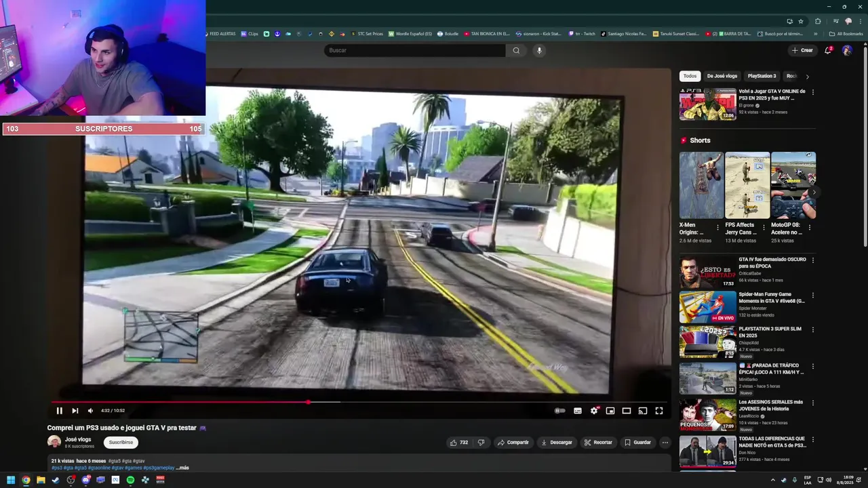868x488 pixels.
Task: Expand description with ...más
Action: tap(182, 468)
